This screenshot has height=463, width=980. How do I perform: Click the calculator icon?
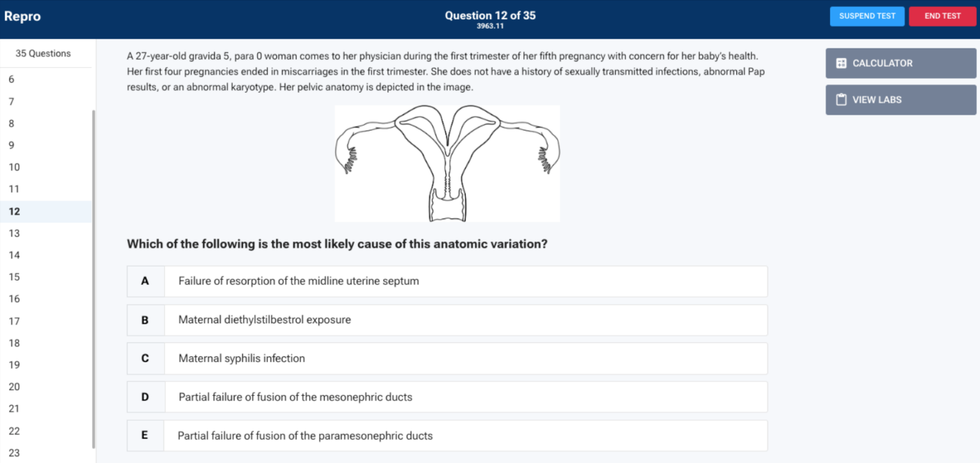[841, 63]
